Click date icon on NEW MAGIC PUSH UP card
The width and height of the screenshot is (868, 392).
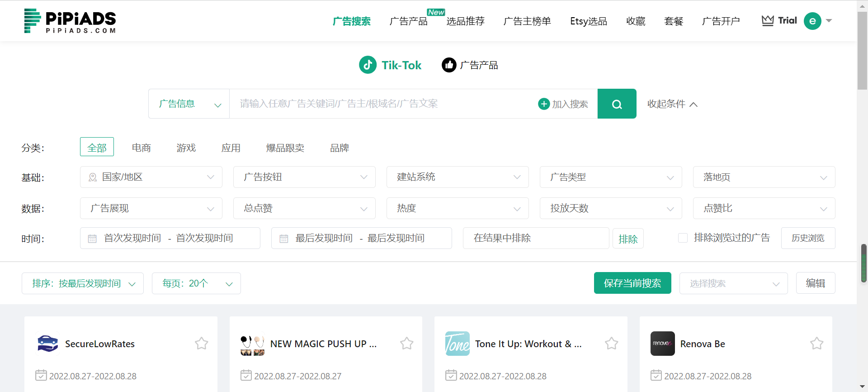246,375
